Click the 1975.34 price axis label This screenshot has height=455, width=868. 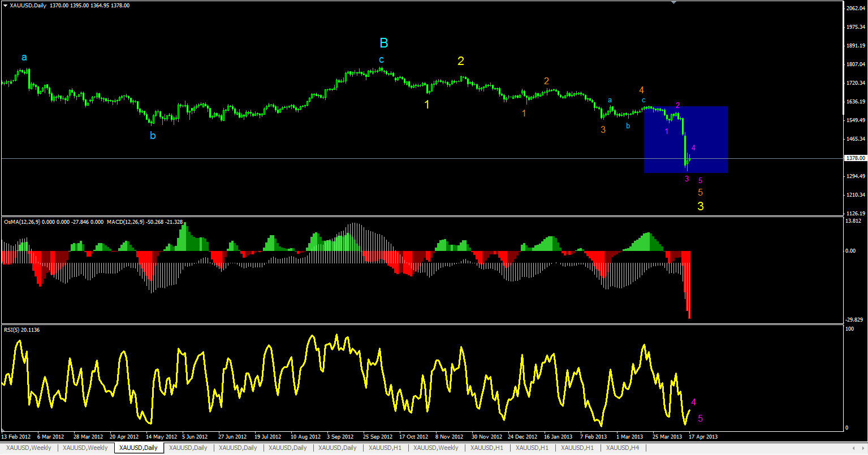tap(856, 27)
